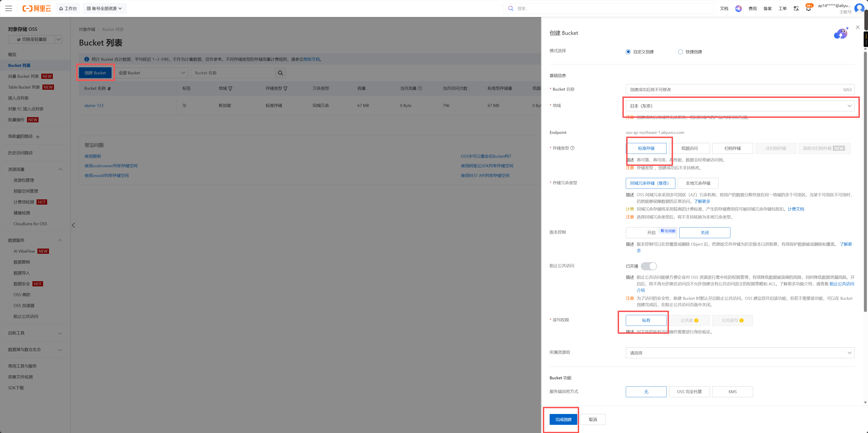The width and height of the screenshot is (868, 433).
Task: Open the alpine-123 bucket link
Action: [94, 105]
